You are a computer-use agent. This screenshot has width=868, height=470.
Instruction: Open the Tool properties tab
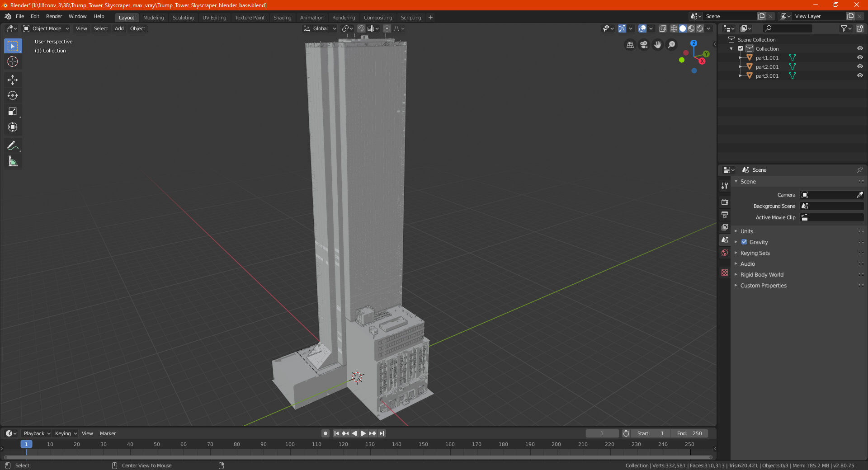click(725, 186)
